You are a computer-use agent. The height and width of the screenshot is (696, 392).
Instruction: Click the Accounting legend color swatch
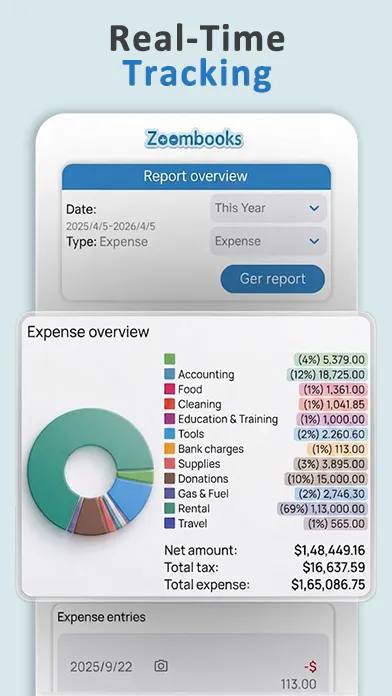170,374
